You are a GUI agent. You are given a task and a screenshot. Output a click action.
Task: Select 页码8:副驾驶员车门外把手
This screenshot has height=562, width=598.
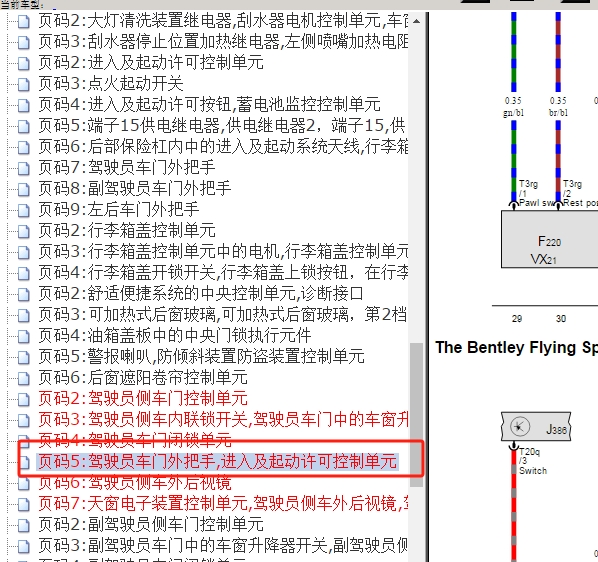(135, 188)
